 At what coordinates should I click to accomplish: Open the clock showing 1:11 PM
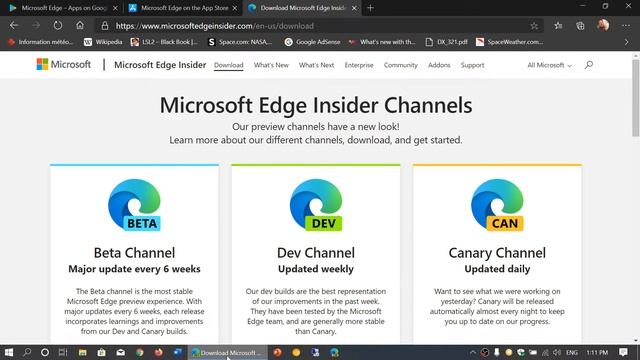click(x=597, y=352)
